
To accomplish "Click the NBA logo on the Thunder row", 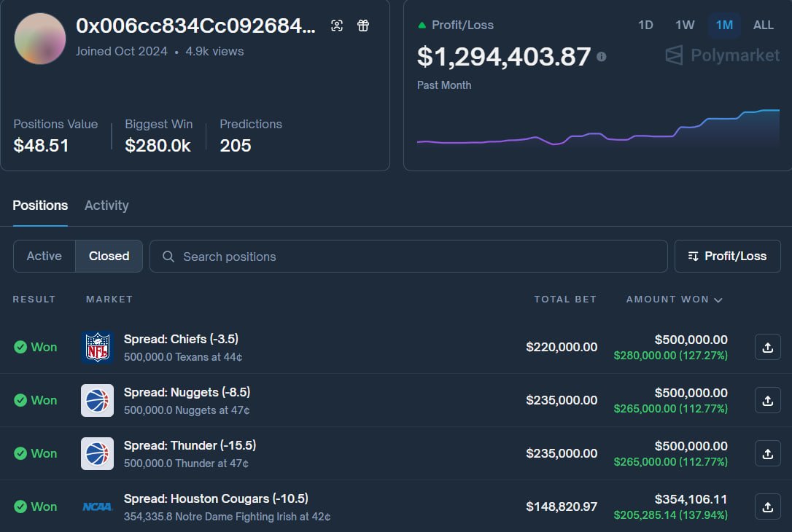I will 97,453.
